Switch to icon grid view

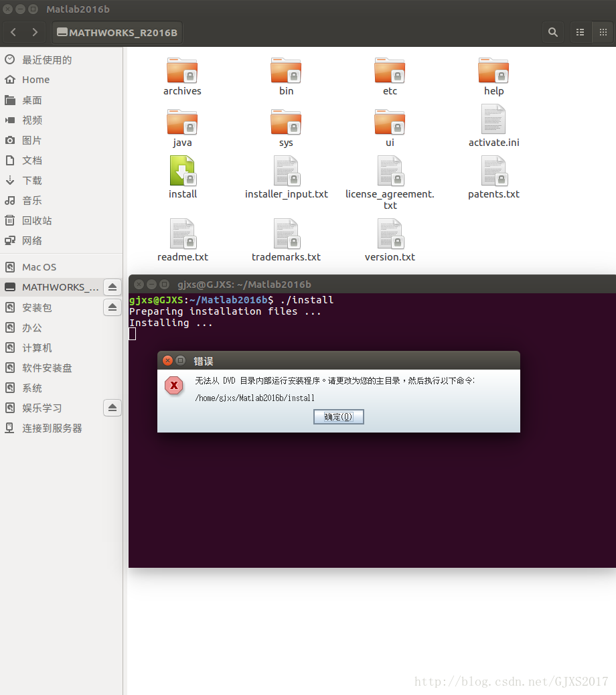point(603,32)
